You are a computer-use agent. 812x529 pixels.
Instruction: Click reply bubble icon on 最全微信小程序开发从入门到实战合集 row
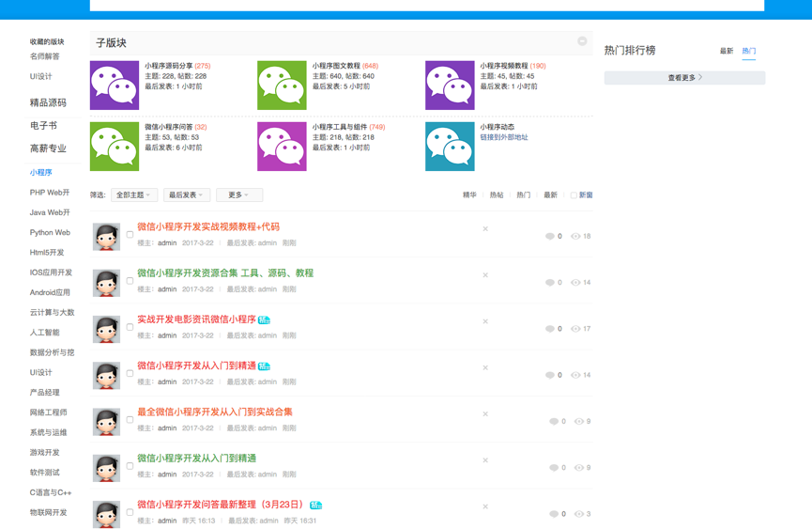(x=554, y=421)
